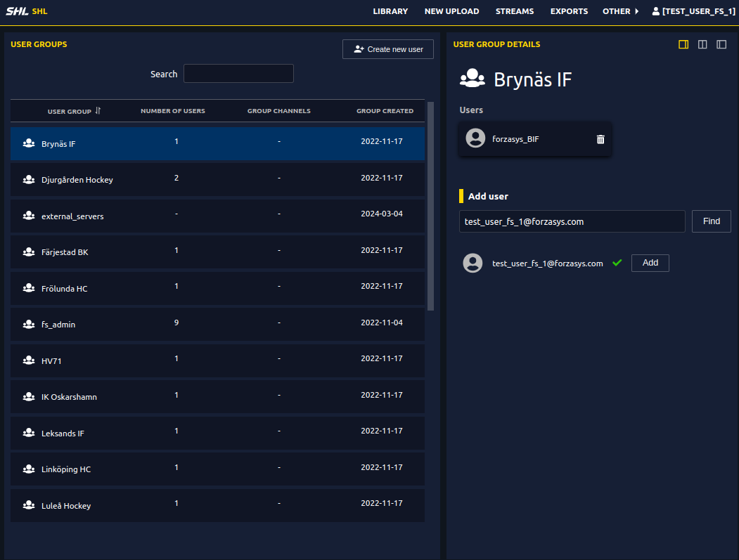This screenshot has width=739, height=560.
Task: Delete forzasys_BIF user with trash icon
Action: (600, 139)
